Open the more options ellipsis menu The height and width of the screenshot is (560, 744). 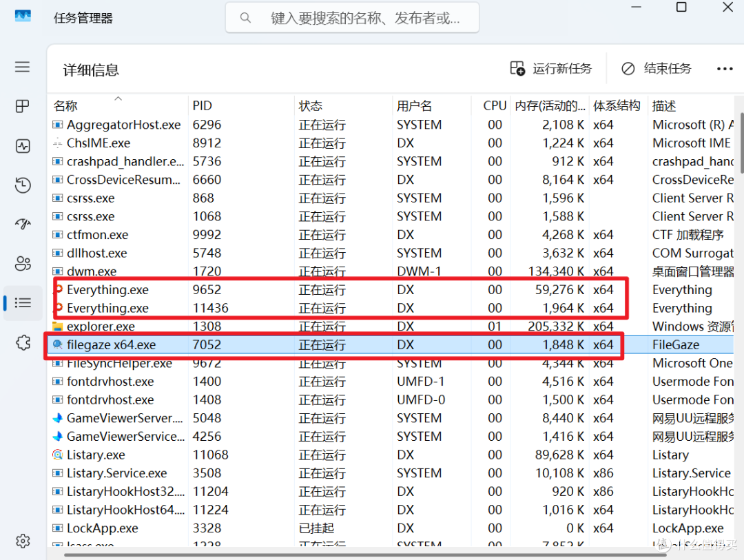click(725, 70)
